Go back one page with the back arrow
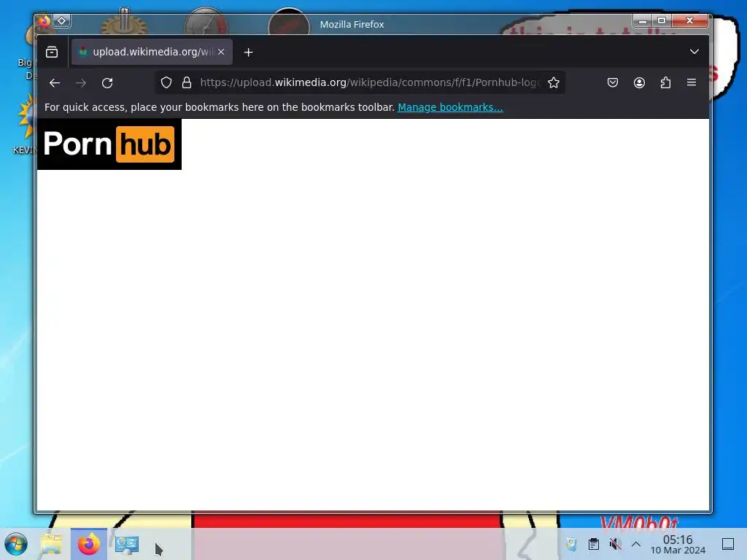Screen dimensions: 747x560 coord(54,83)
